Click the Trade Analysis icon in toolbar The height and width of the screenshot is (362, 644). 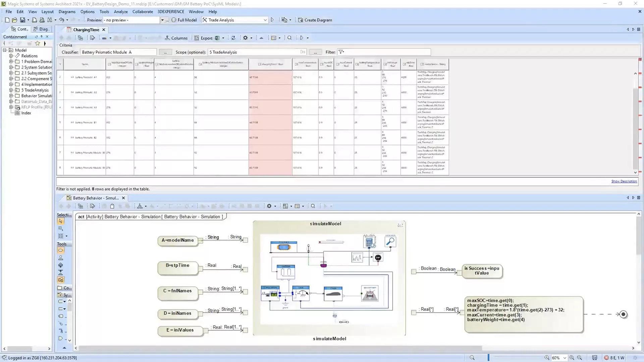[205, 20]
